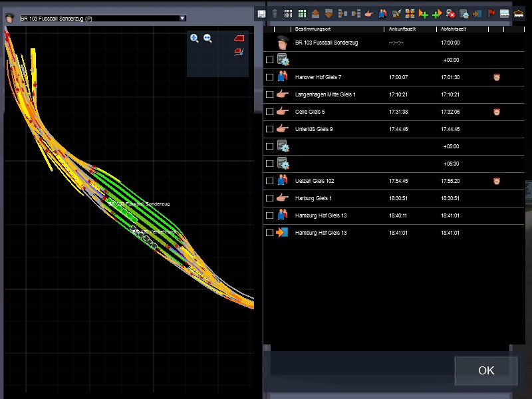Click the trash can delete icon
Image resolution: width=532 pixels, height=399 pixels.
(275, 13)
